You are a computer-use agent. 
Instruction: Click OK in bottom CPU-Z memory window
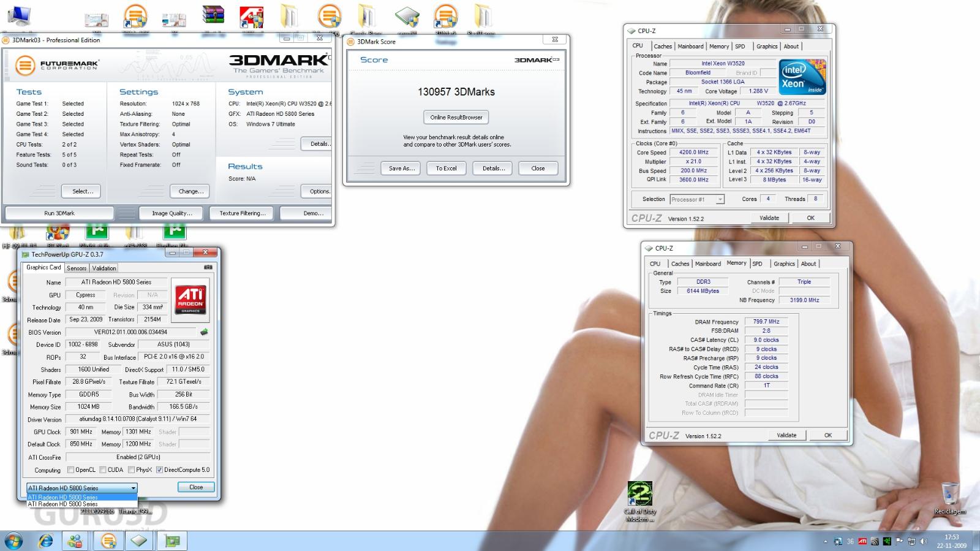pos(828,435)
